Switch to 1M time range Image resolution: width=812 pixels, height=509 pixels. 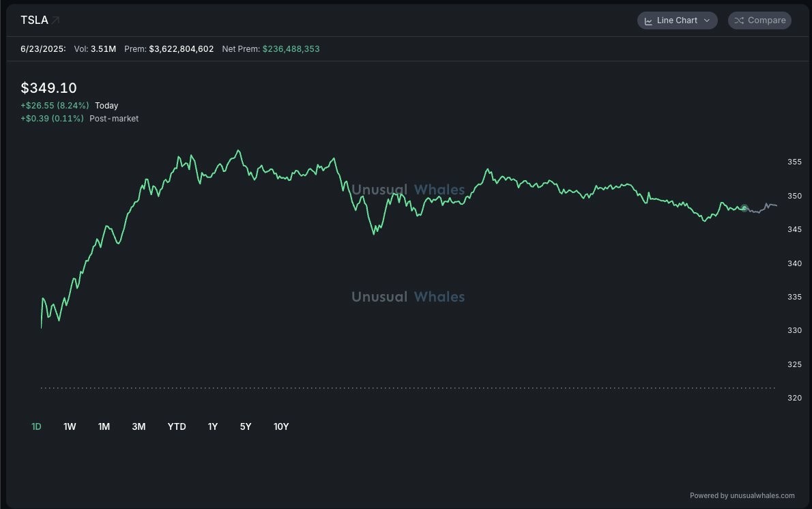[x=104, y=426]
